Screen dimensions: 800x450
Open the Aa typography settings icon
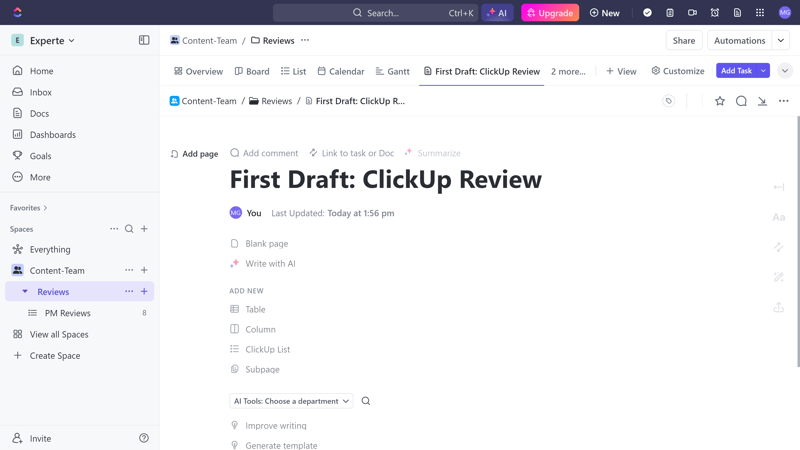click(779, 217)
